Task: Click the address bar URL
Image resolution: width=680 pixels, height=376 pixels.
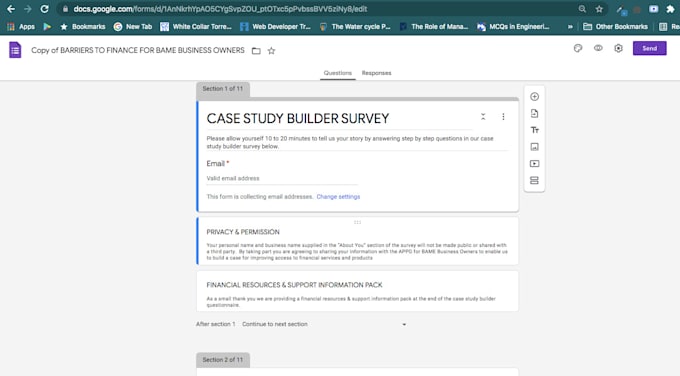Action: point(220,9)
